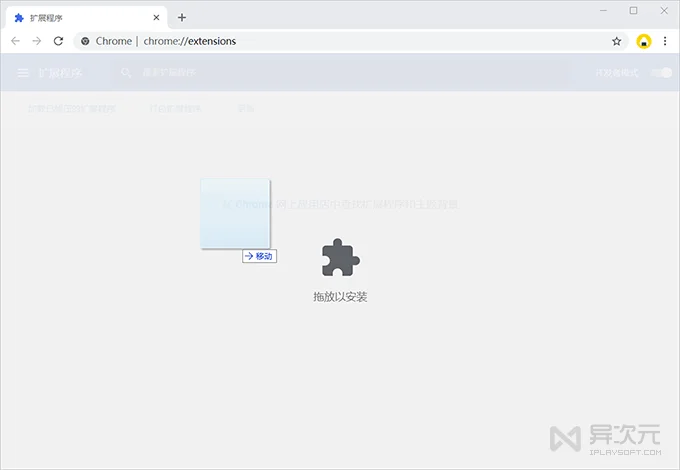Viewport: 680px width, 470px height.
Task: Open a new tab with the plus button
Action: 182,17
